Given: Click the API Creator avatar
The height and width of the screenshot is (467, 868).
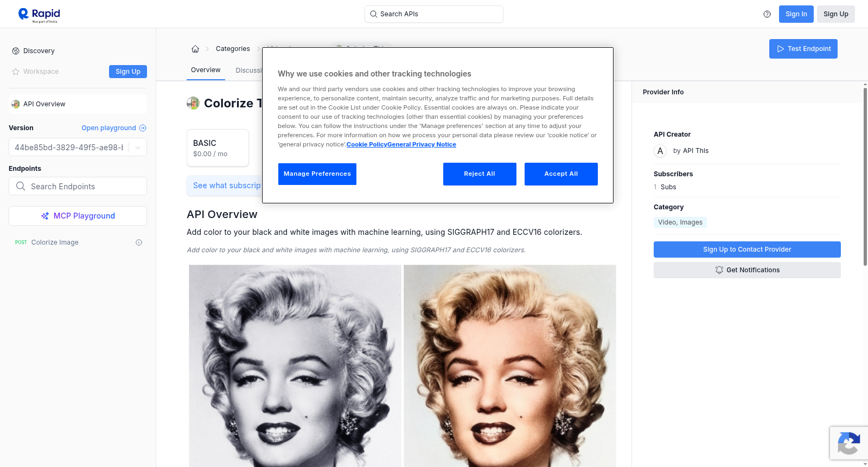Looking at the screenshot, I should [x=660, y=151].
